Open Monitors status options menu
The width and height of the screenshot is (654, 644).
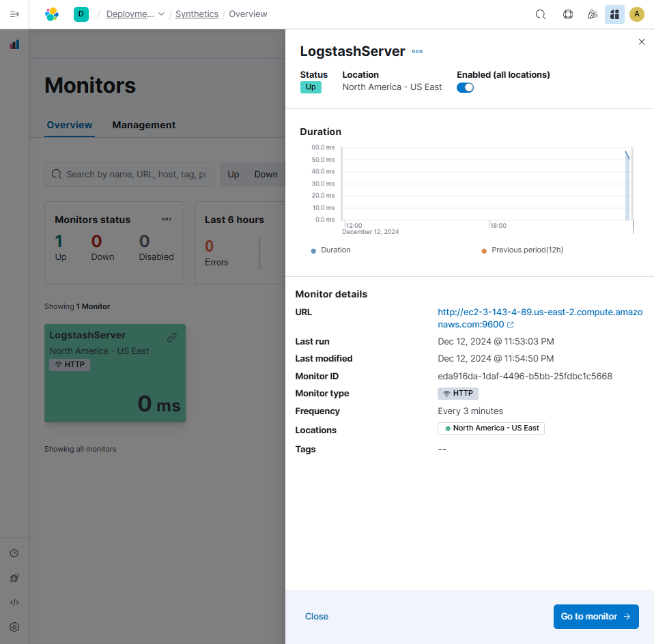[x=167, y=220]
